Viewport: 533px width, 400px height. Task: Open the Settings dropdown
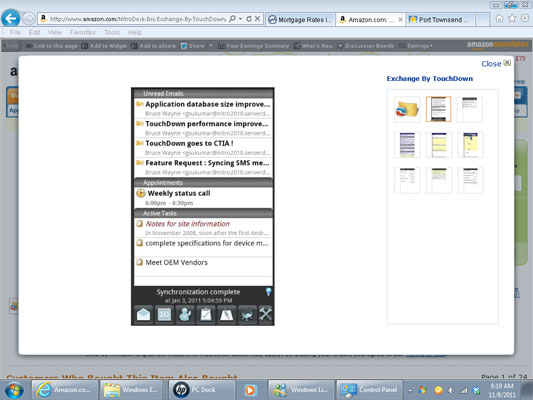coord(416,46)
